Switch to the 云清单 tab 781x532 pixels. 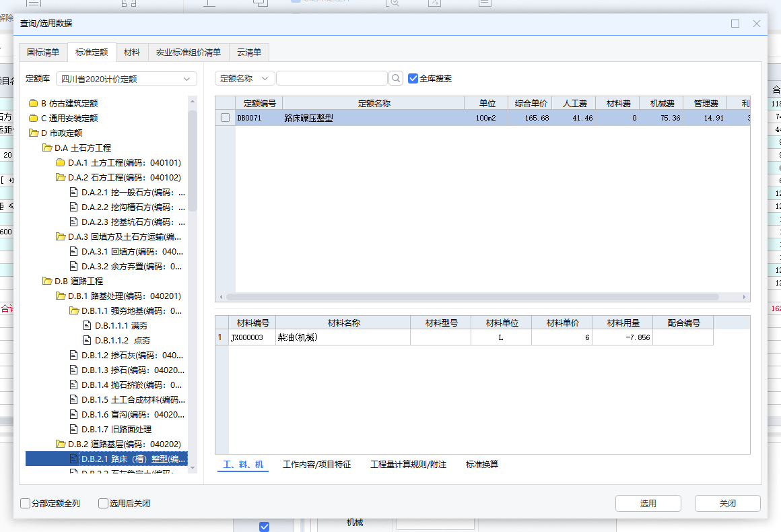click(249, 53)
